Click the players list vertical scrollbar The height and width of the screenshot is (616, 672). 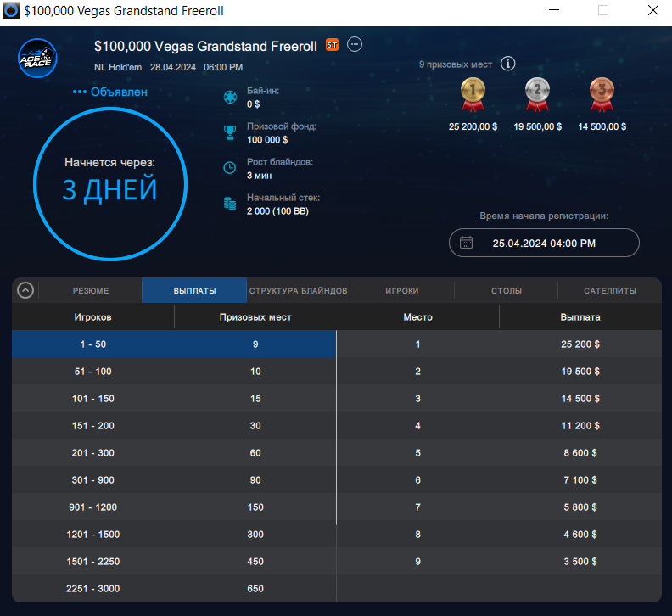click(x=337, y=428)
